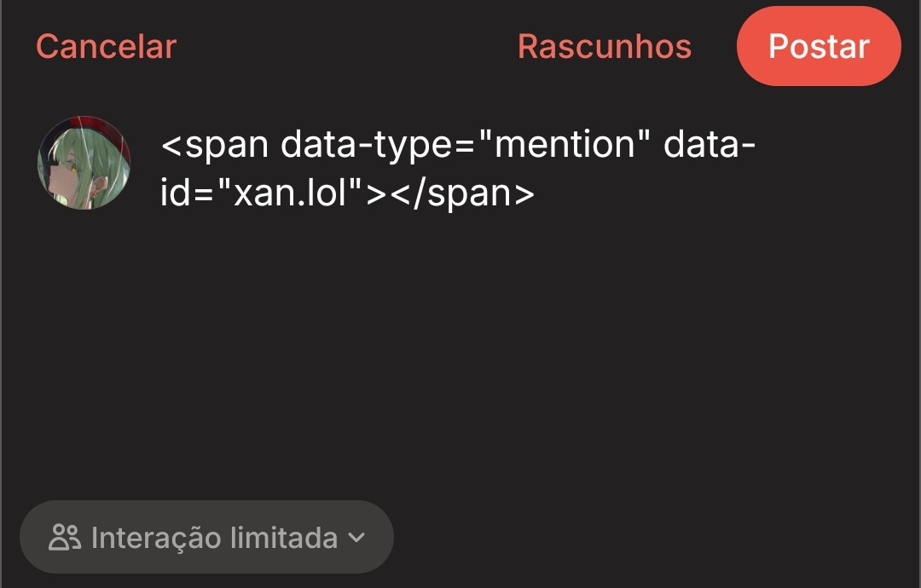The image size is (921, 588).
Task: Click the opening "<span" tag text
Action: click(x=214, y=146)
